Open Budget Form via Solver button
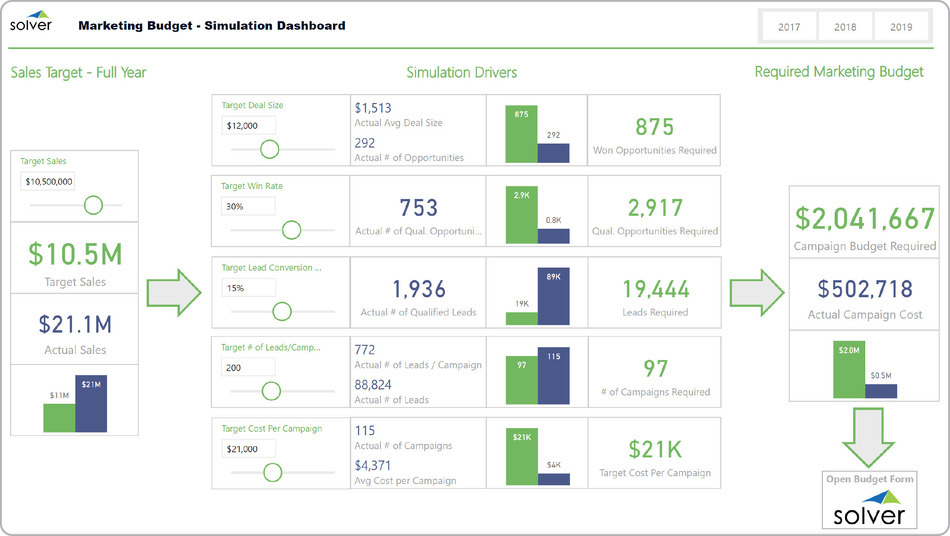Screen dimensions: 950x536 pos(868,508)
